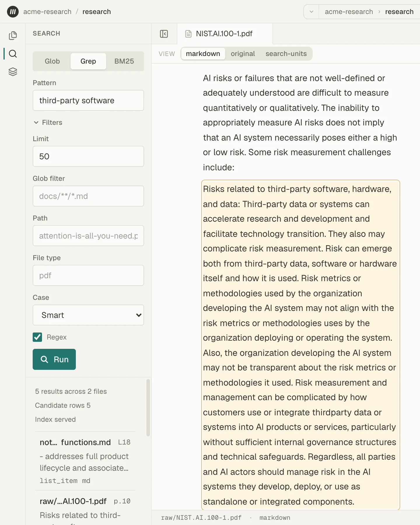Click acme-research in the top-right breadcrumb
This screenshot has width=420, height=525.
349,12
